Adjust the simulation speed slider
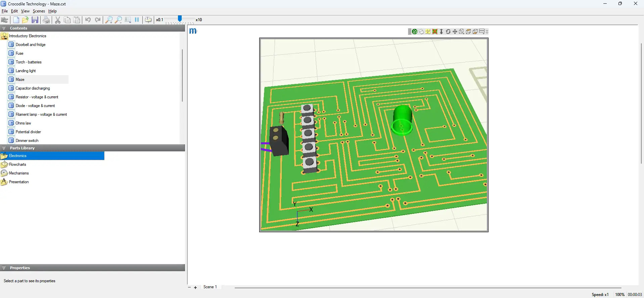The image size is (644, 298). pos(180,19)
